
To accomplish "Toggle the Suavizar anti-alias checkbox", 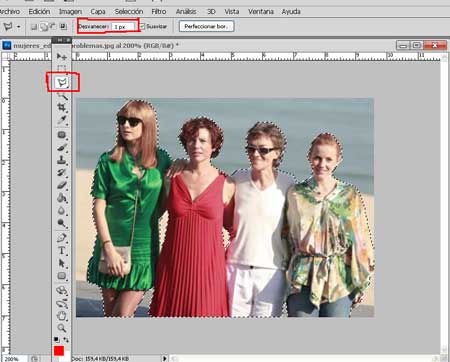I will (143, 26).
